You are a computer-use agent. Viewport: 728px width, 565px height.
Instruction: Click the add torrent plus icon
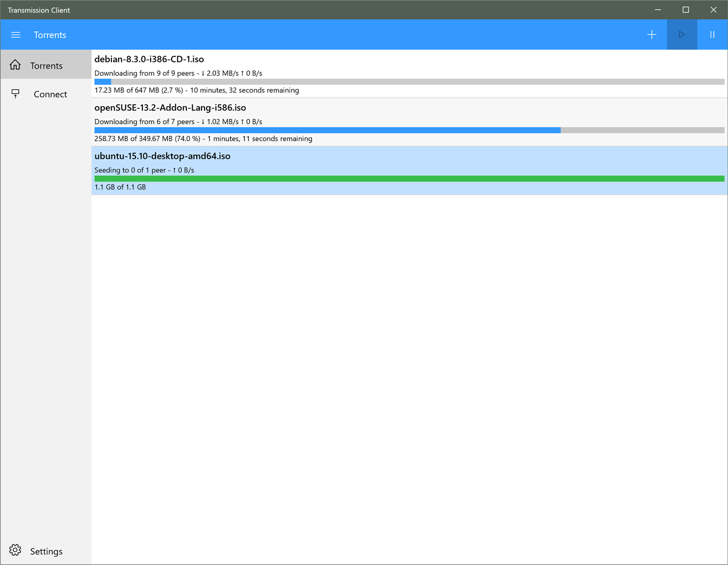tap(652, 35)
